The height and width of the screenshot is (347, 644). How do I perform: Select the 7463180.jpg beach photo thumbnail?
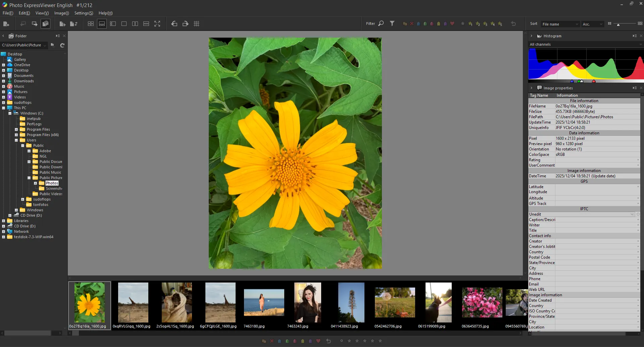click(x=264, y=302)
